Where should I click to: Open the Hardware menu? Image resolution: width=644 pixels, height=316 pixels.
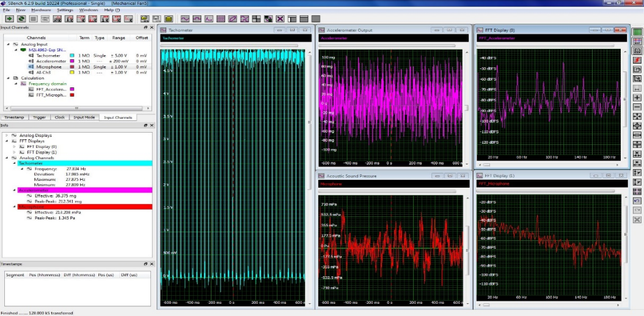coord(41,10)
